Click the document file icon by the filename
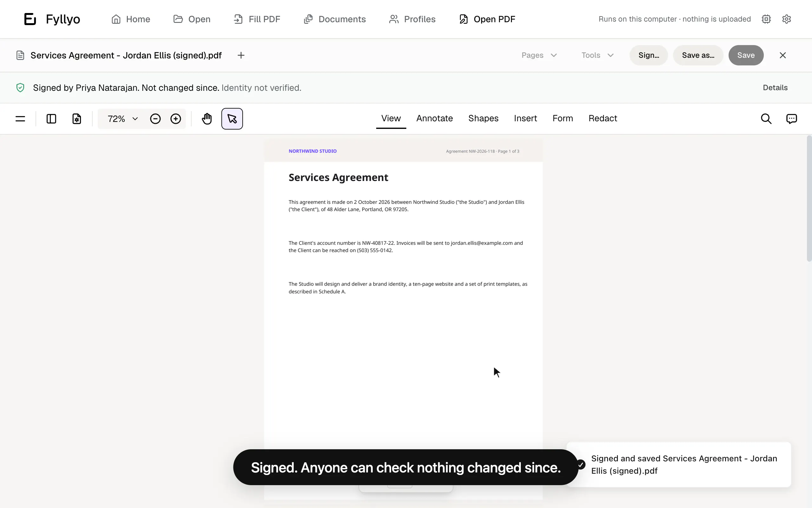Viewport: 812px width, 508px height. tap(20, 55)
